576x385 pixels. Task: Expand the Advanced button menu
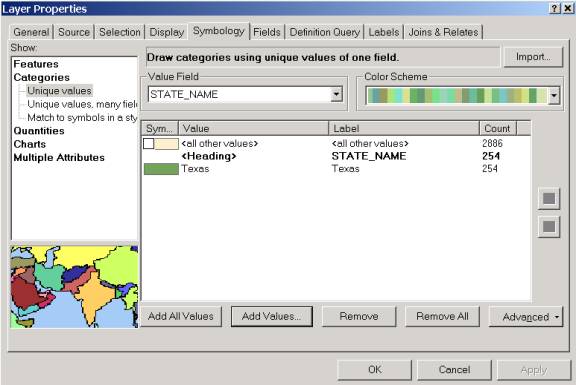[526, 317]
